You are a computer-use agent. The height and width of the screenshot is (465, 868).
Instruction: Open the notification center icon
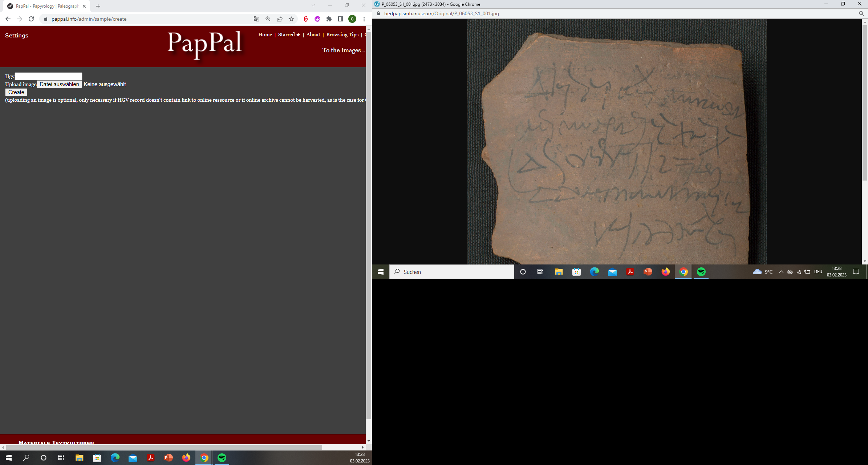(856, 272)
